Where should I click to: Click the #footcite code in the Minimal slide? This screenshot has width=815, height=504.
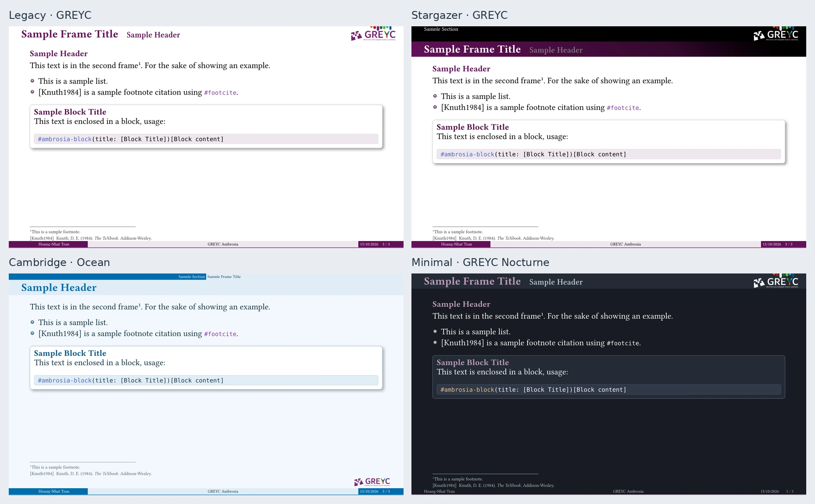623,343
